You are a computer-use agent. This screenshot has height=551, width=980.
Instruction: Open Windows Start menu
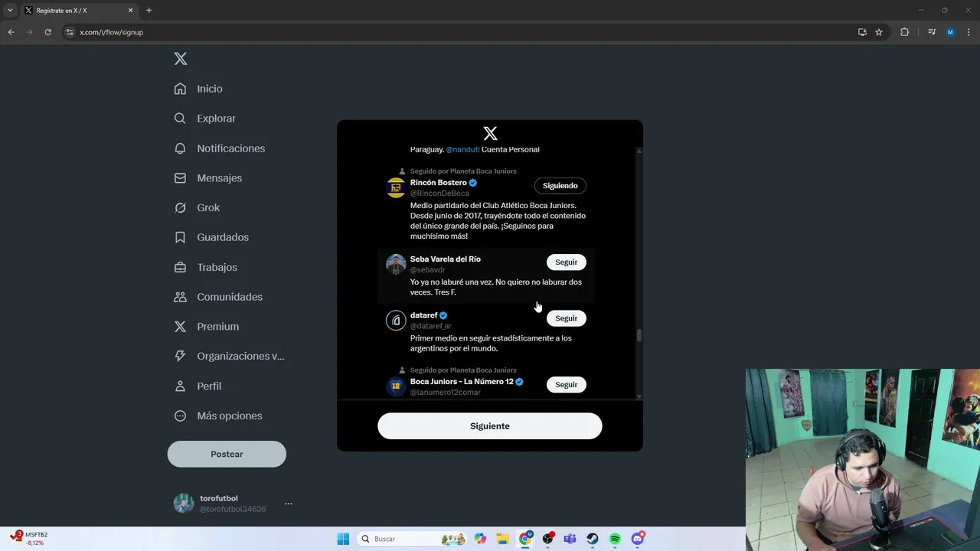click(x=343, y=539)
